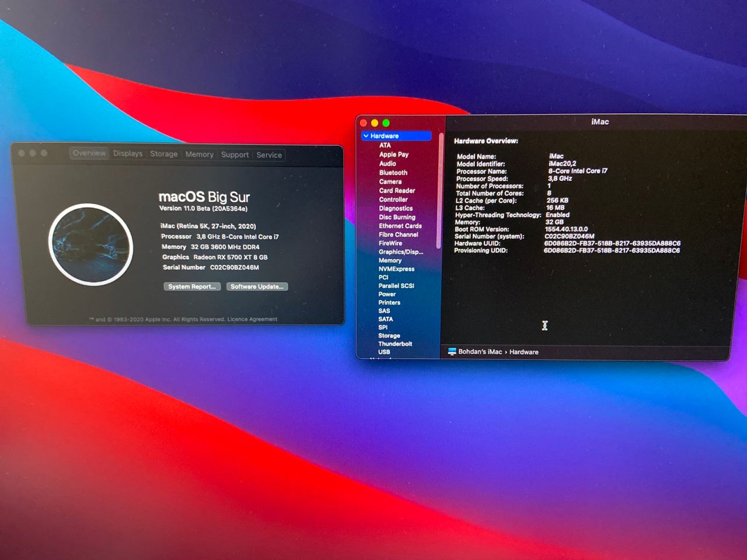Open Graphics/Displays in the sidebar

[x=401, y=252]
